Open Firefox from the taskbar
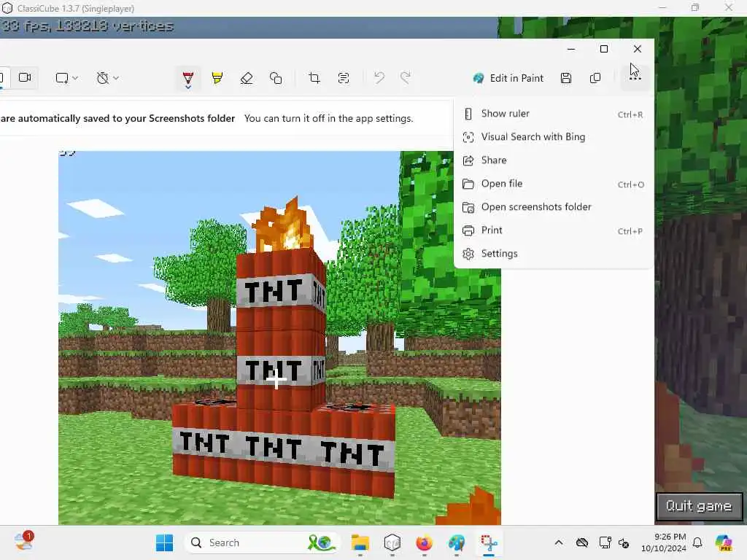The width and height of the screenshot is (747, 560). [424, 542]
